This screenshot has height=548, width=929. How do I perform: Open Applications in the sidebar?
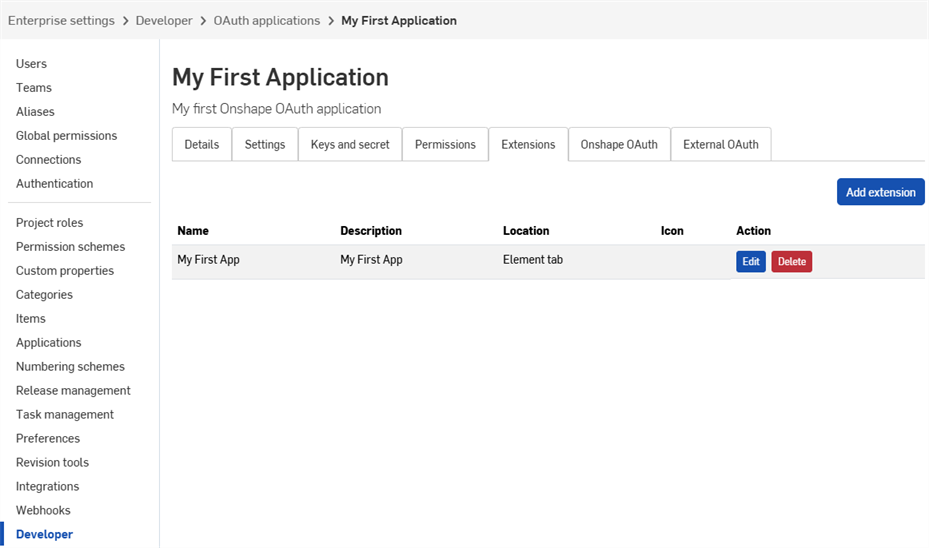[49, 342]
